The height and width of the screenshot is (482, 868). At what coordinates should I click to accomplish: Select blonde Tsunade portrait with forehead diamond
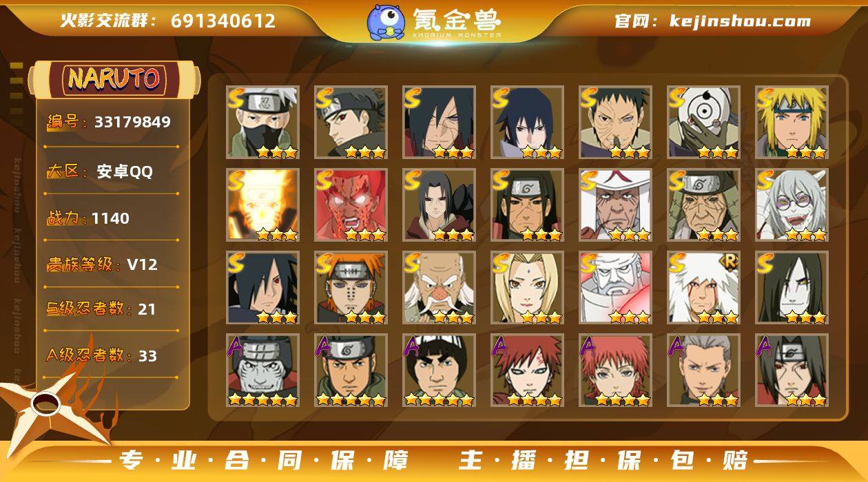tap(528, 288)
